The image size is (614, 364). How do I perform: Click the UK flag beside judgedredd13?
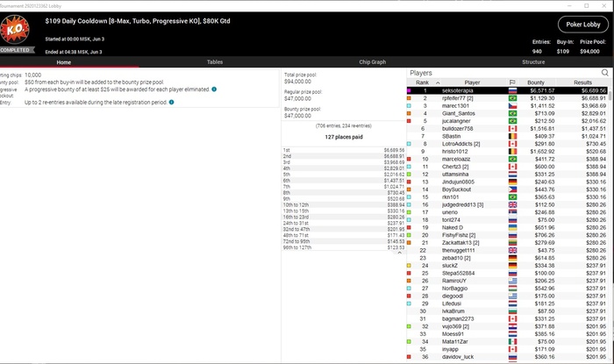(x=512, y=204)
